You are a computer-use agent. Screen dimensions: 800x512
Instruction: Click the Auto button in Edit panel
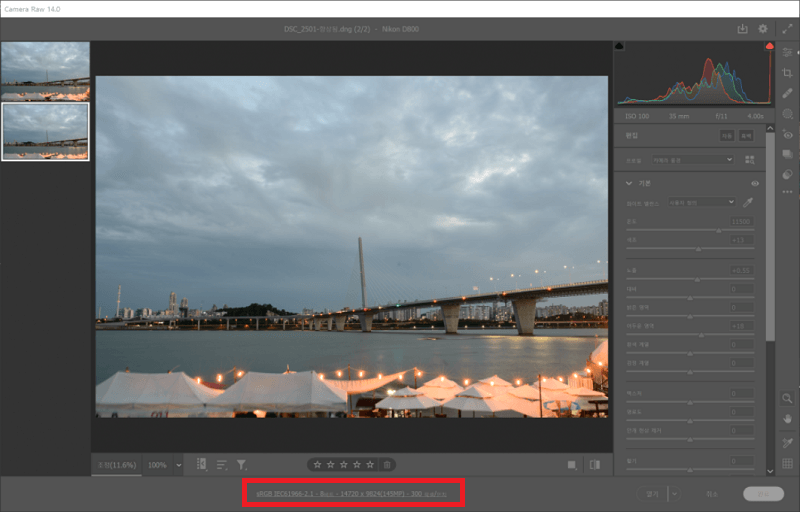[x=727, y=135]
